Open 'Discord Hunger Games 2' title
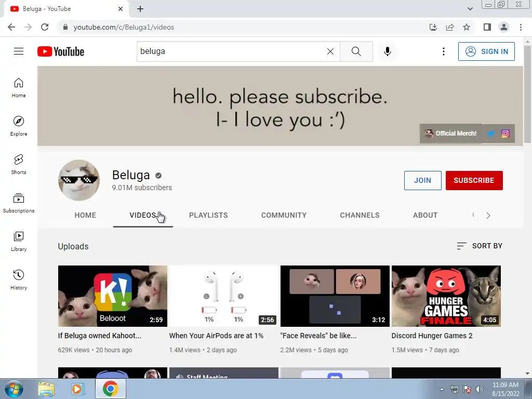532x399 pixels. [x=432, y=336]
